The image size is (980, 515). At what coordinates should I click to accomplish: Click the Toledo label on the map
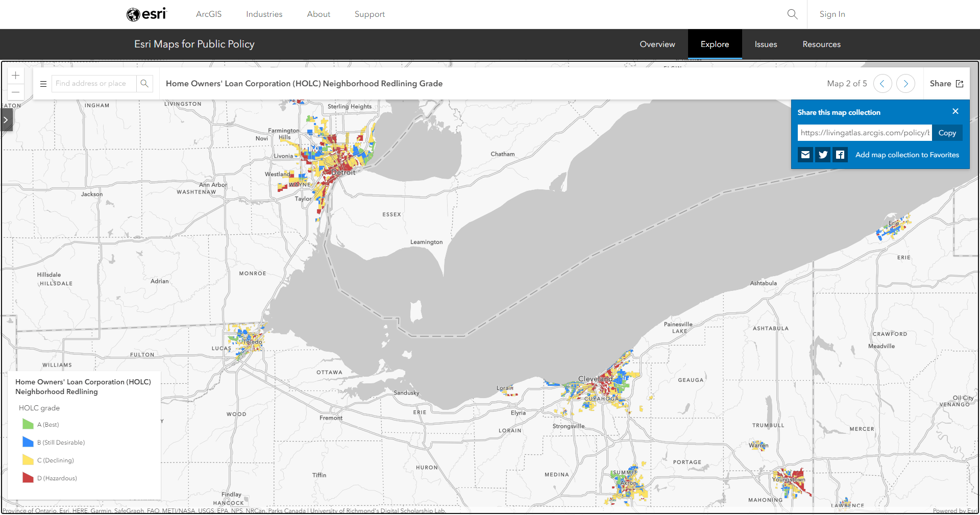(252, 342)
